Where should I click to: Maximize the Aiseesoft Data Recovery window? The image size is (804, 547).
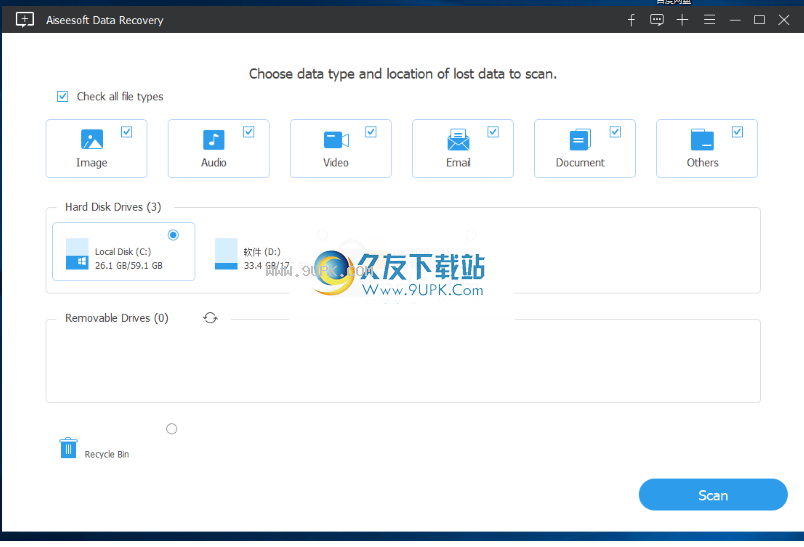759,20
